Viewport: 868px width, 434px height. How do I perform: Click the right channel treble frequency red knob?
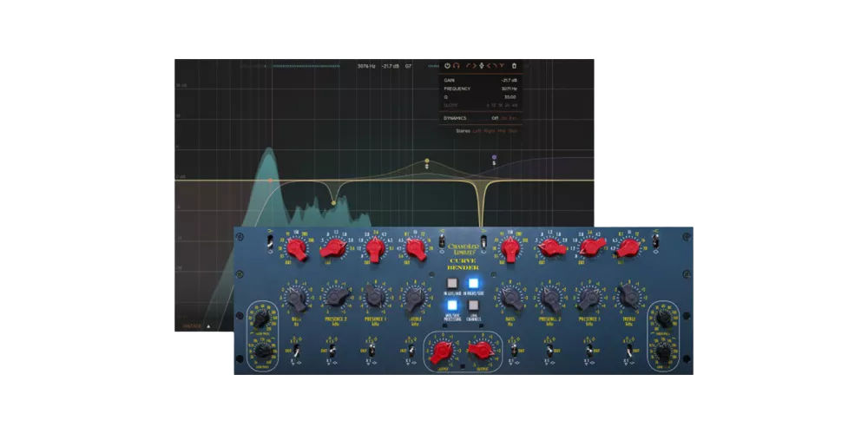(x=628, y=248)
